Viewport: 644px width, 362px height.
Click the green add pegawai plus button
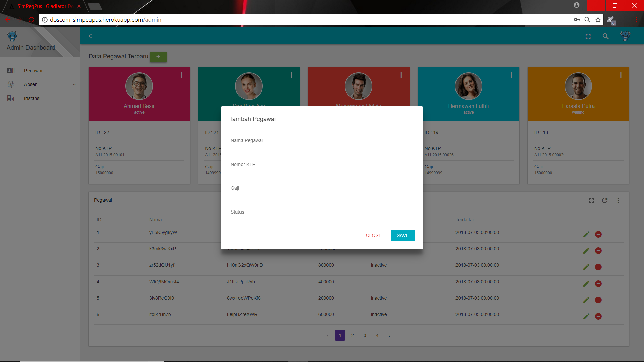pyautogui.click(x=158, y=57)
